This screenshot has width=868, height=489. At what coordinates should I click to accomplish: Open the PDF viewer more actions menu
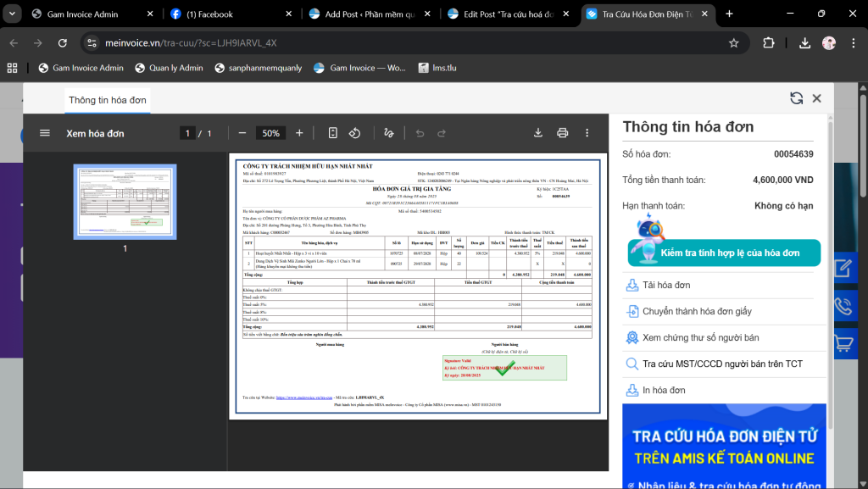coord(587,133)
